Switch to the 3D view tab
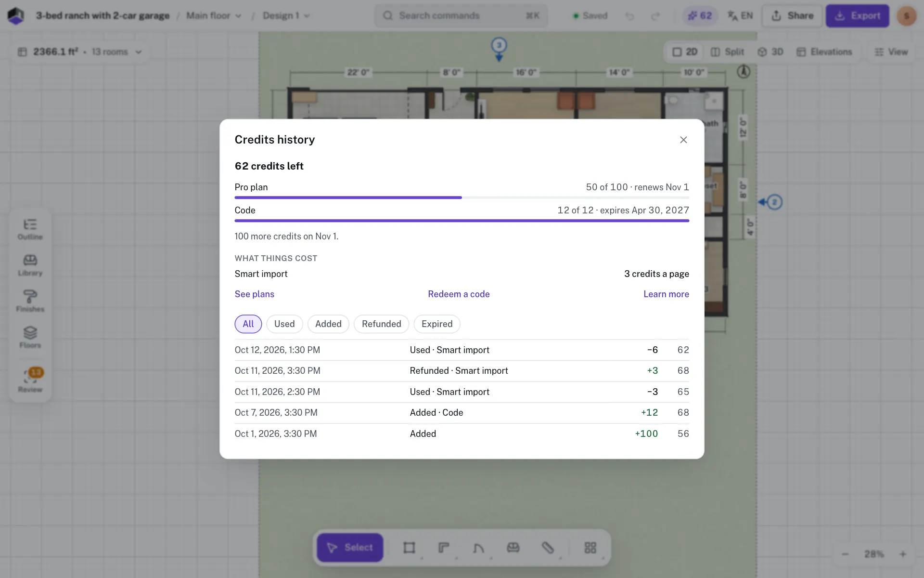 click(770, 52)
